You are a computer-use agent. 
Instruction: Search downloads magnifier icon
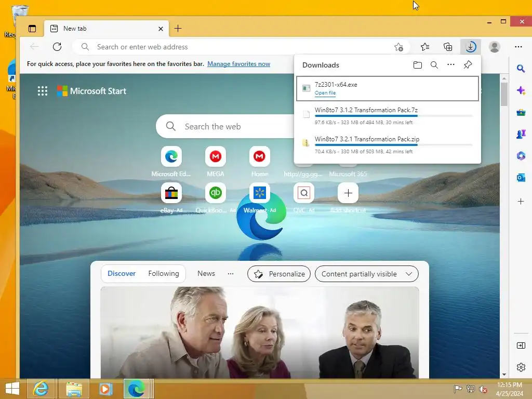[434, 65]
